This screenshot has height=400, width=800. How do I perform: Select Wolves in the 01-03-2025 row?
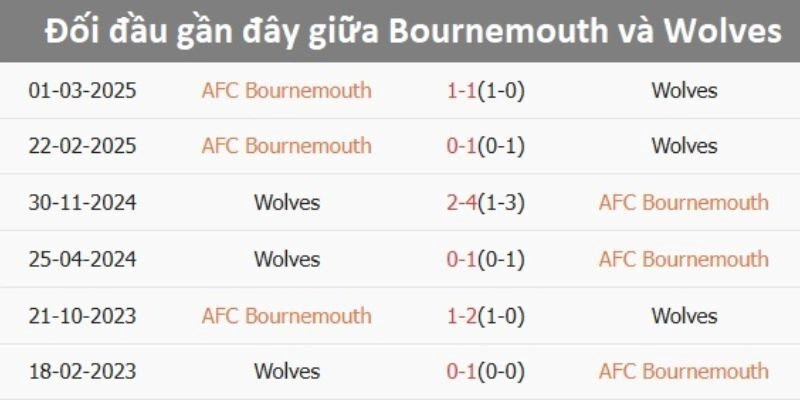pyautogui.click(x=684, y=90)
